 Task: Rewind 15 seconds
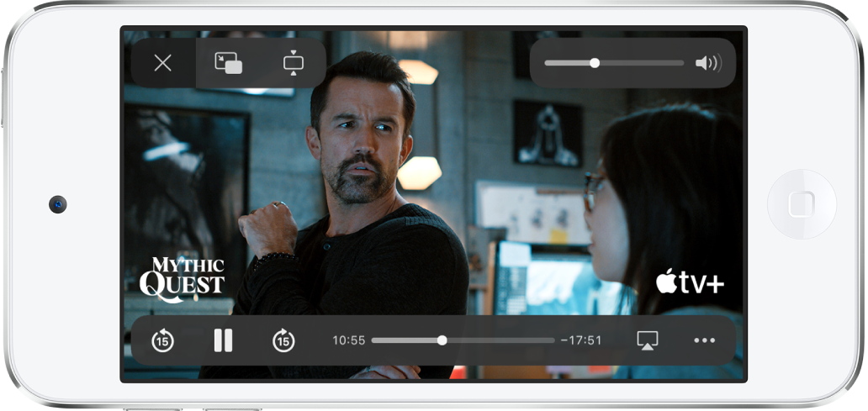tap(163, 340)
